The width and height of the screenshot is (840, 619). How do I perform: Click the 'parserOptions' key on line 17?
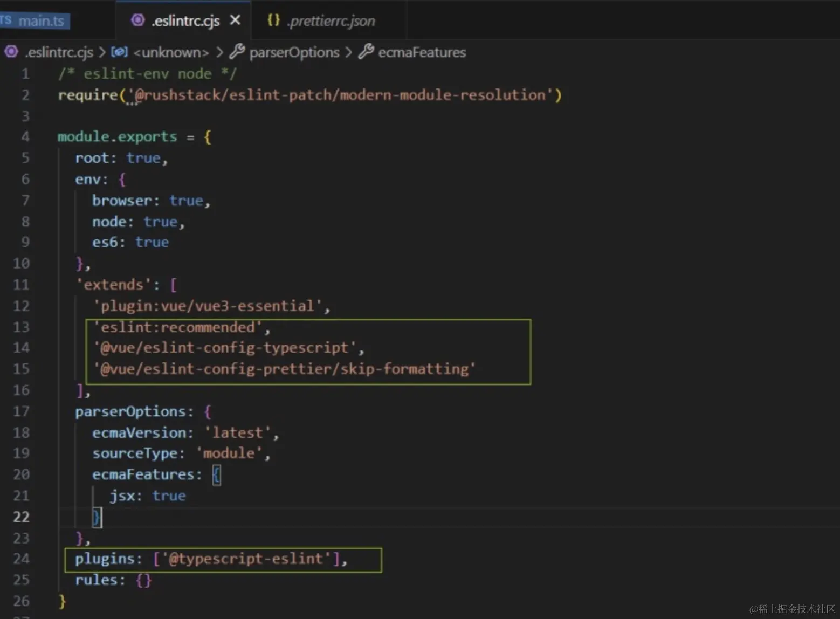pos(130,412)
